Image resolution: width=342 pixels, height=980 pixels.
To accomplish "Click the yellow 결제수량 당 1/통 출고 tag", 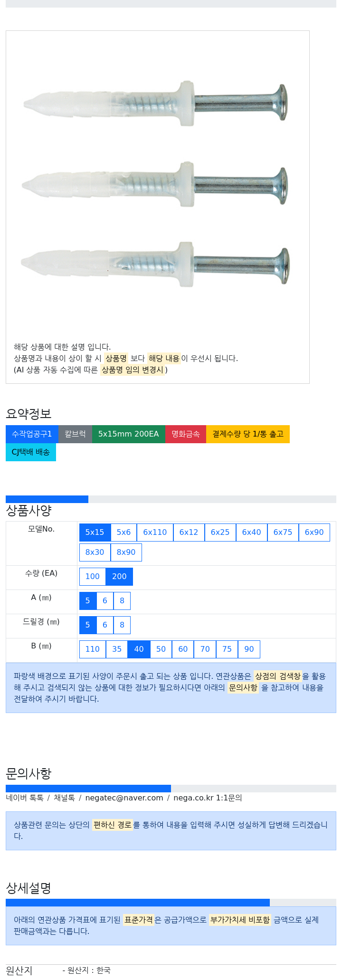I will pos(248,434).
